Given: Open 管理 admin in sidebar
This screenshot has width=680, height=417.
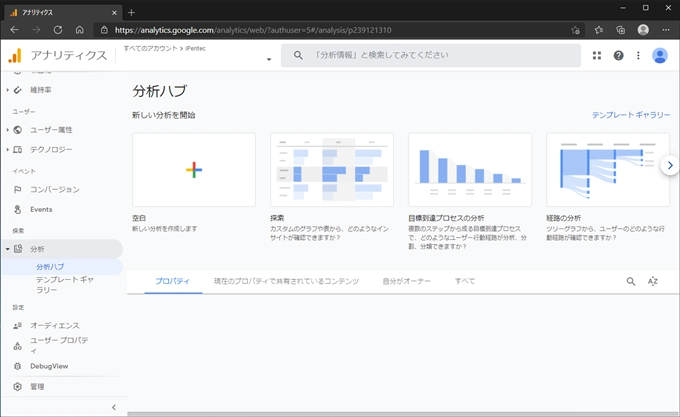Looking at the screenshot, I should coord(37,387).
